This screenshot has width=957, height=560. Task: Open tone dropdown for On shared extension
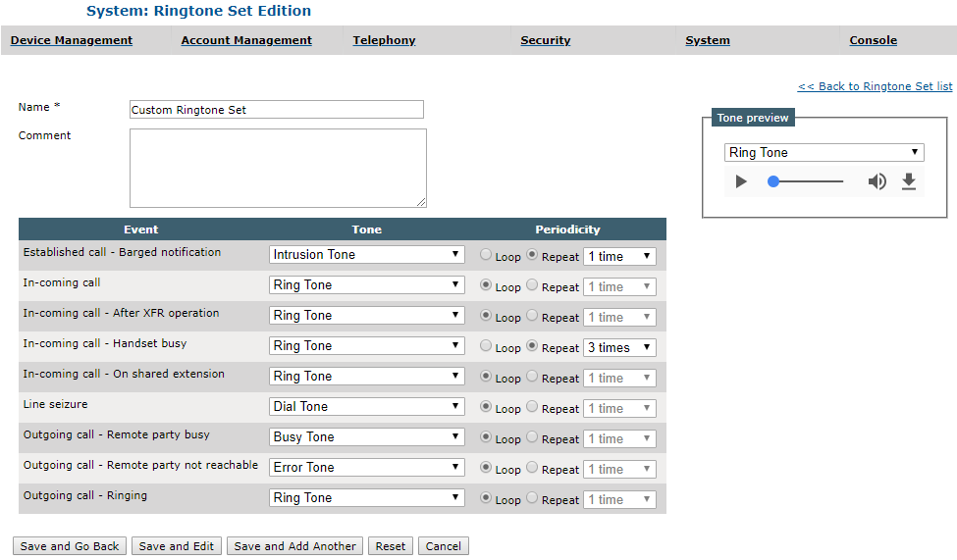[367, 377]
